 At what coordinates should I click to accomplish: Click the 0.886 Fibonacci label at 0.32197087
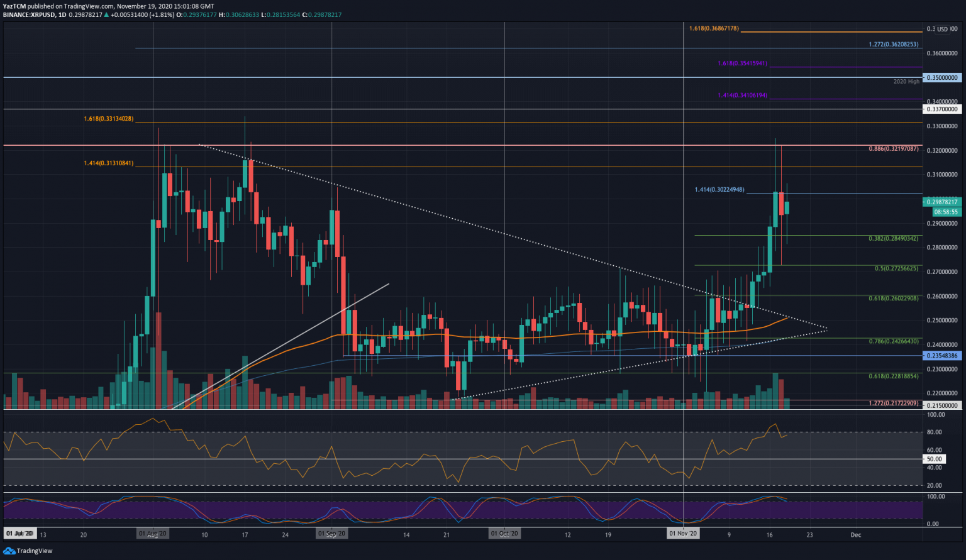point(893,149)
